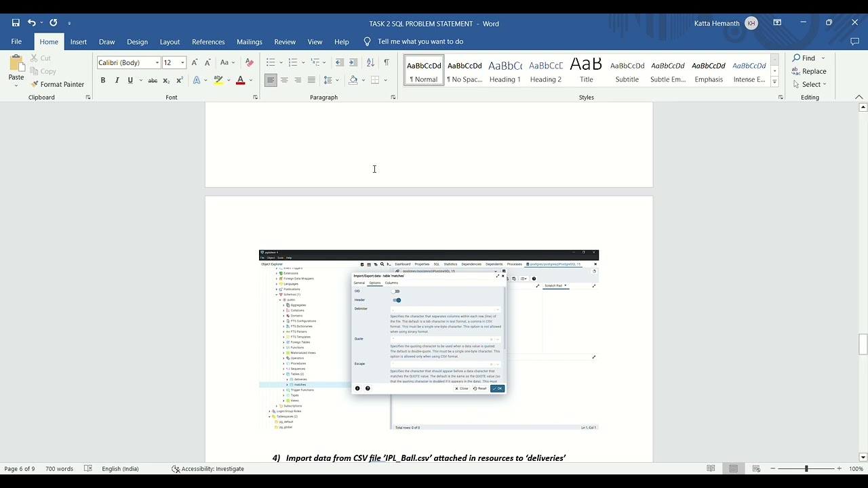Open the font color dropdown arrow

(x=250, y=80)
